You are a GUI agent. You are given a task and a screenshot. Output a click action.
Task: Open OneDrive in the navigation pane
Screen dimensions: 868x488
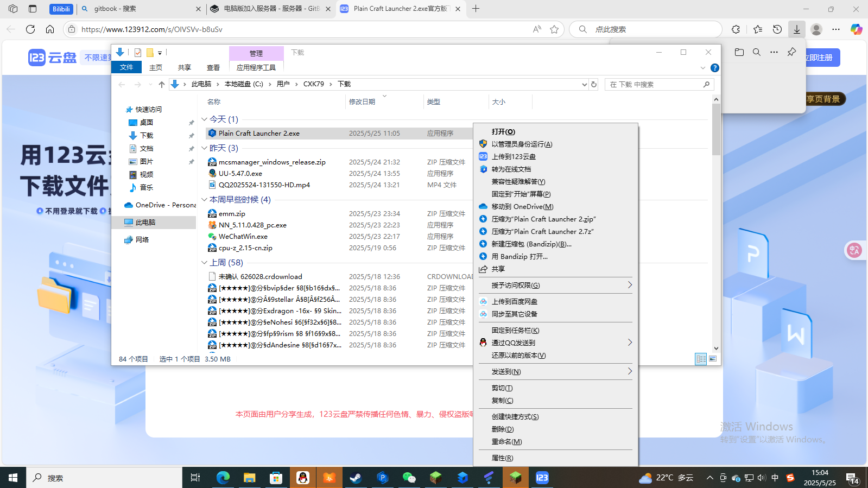pyautogui.click(x=160, y=205)
